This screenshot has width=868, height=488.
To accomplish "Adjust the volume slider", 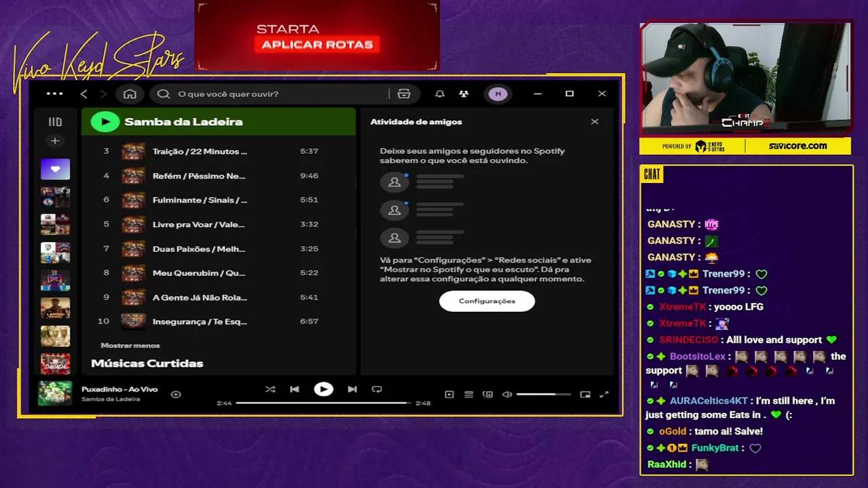I will tap(543, 394).
